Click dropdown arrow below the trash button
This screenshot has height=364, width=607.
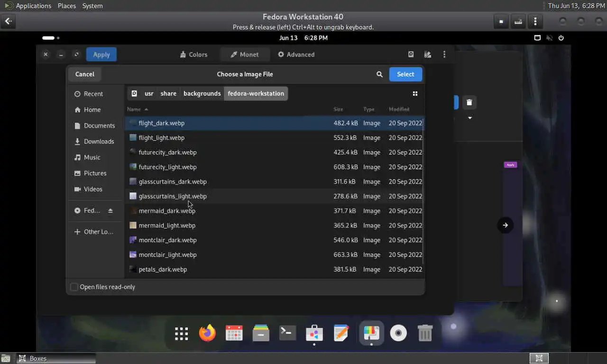point(470,118)
